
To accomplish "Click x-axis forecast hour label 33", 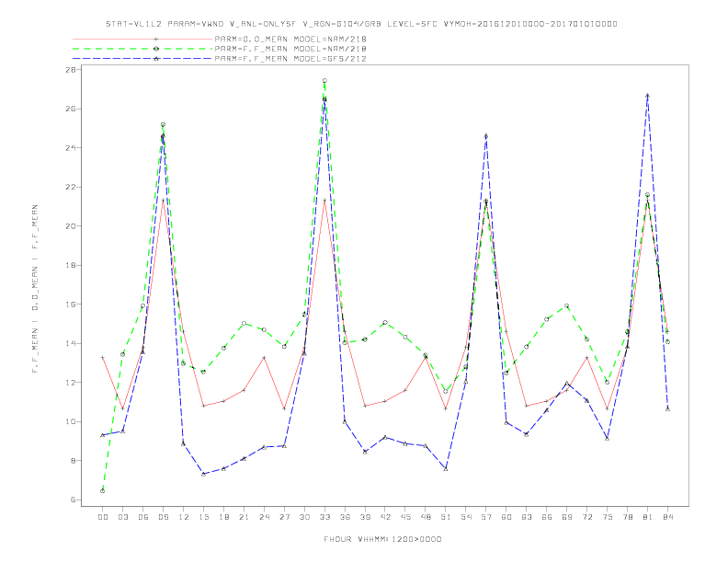I will coord(324,517).
